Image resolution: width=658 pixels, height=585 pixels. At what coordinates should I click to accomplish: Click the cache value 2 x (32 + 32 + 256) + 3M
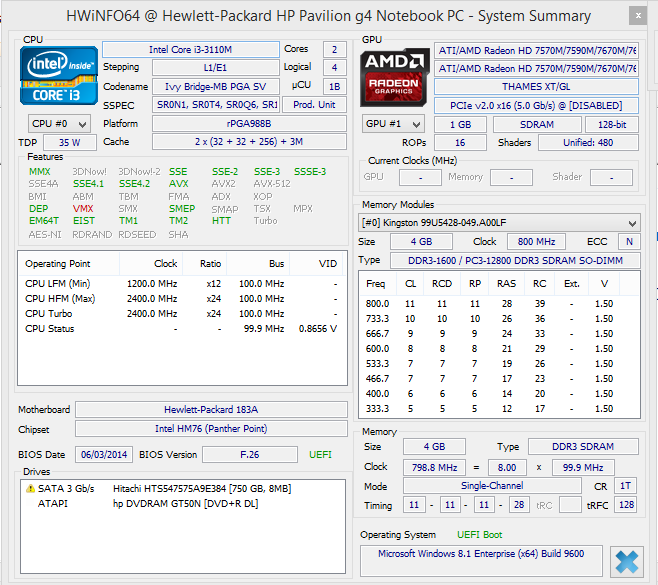click(249, 142)
